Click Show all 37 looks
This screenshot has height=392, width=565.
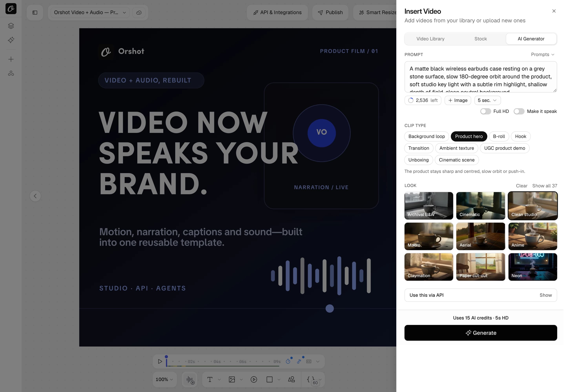coord(545,186)
